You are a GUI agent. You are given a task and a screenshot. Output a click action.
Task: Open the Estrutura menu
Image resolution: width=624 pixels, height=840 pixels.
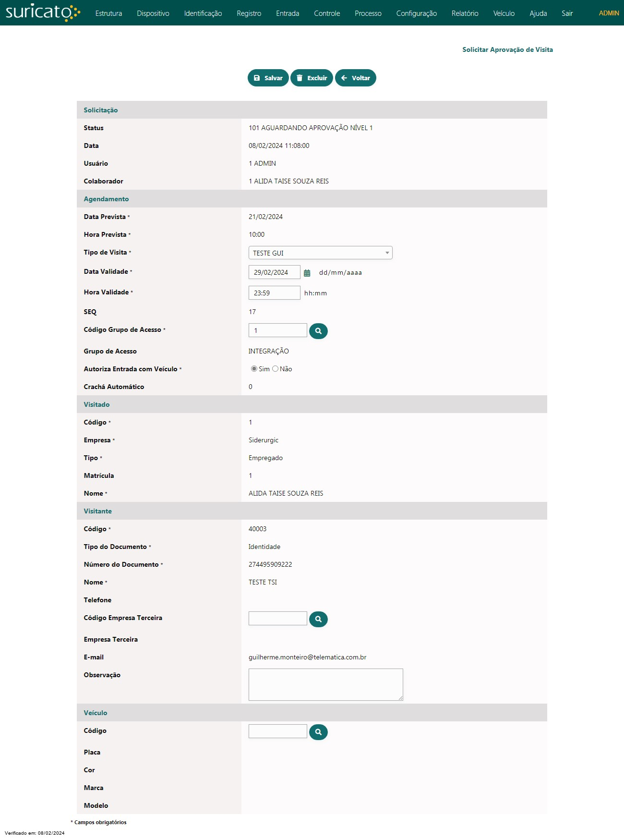click(108, 13)
